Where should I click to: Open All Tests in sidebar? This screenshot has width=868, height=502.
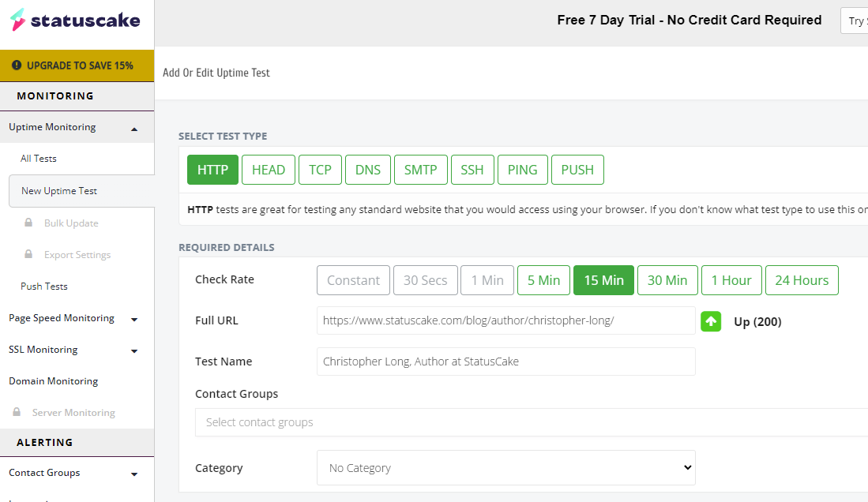tap(39, 159)
